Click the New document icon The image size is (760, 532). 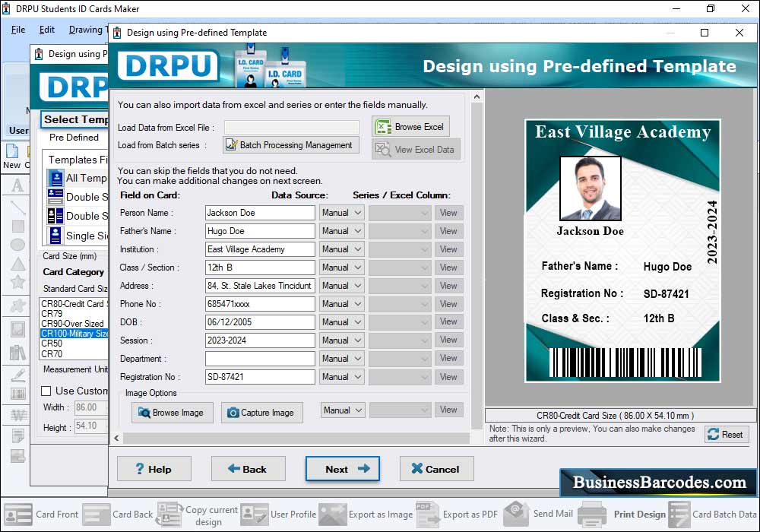click(12, 151)
